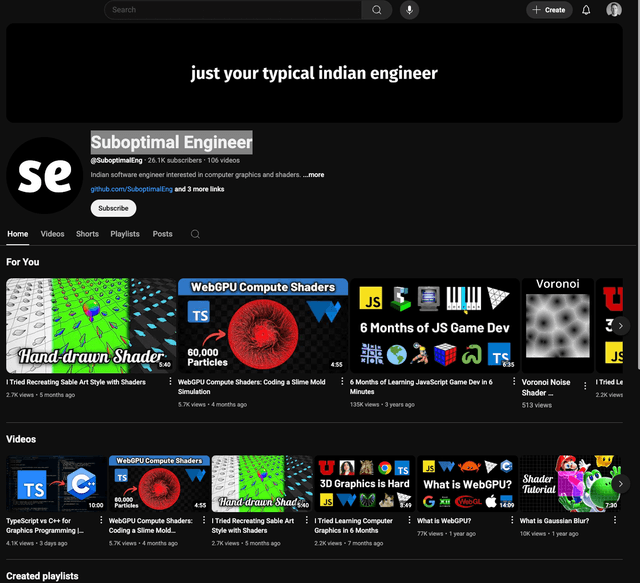Open notifications bell
Screen dimensions: 640x583
click(x=586, y=10)
